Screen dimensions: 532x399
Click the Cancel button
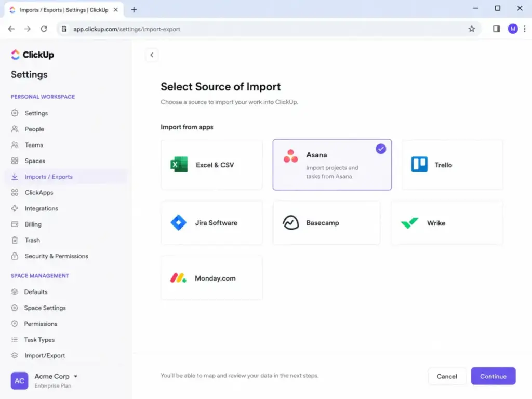click(446, 376)
